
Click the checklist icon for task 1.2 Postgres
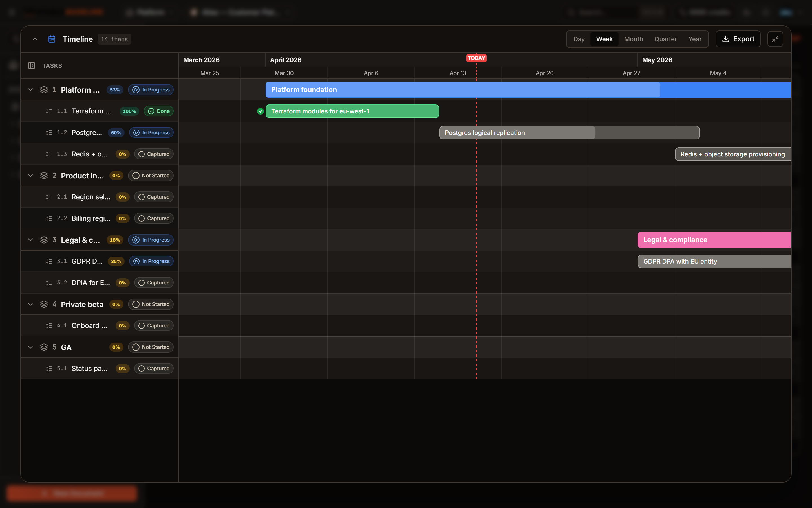coord(49,133)
